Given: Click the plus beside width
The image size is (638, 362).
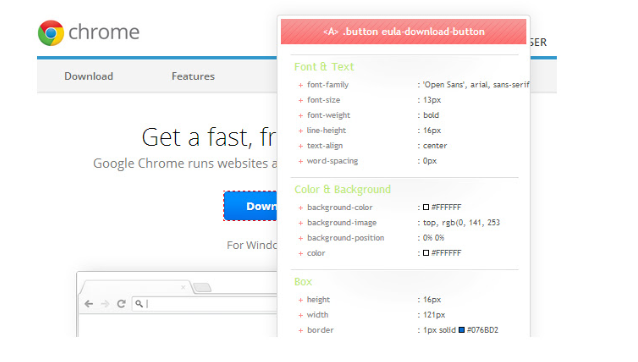Looking at the screenshot, I should click(x=300, y=315).
